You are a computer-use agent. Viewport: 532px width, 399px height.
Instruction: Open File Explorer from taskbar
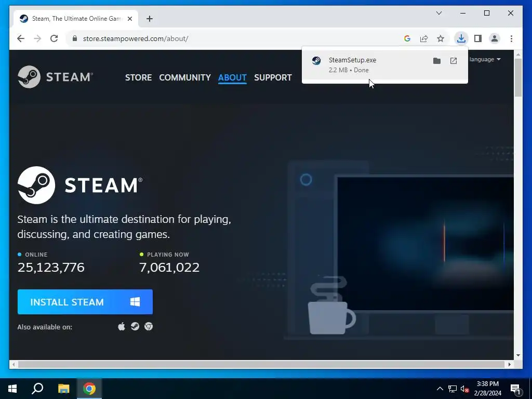pos(63,389)
